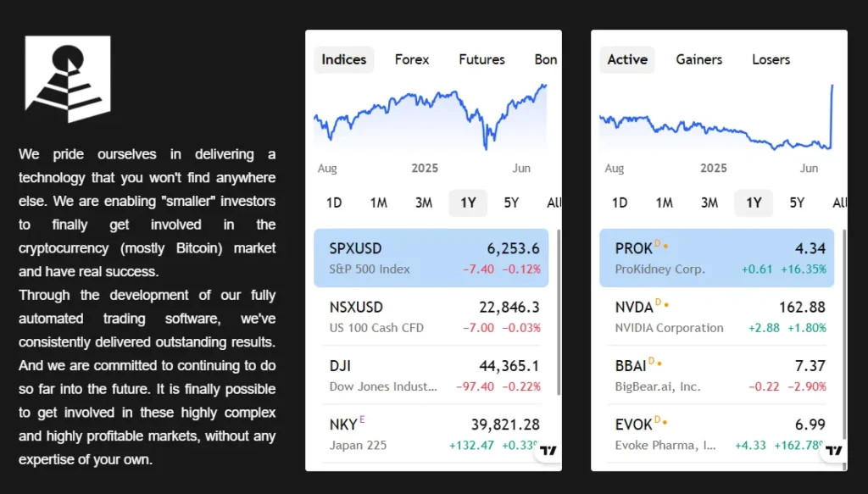
Task: Select the NSXUSD US 100 row
Action: coord(431,316)
